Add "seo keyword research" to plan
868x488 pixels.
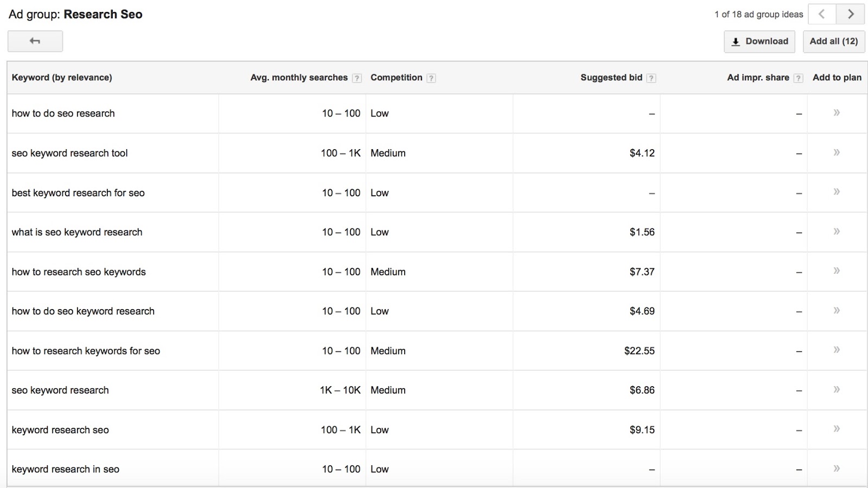836,390
